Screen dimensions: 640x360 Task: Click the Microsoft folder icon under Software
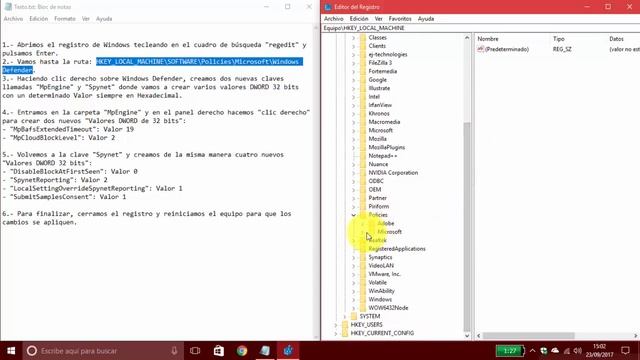pyautogui.click(x=363, y=130)
